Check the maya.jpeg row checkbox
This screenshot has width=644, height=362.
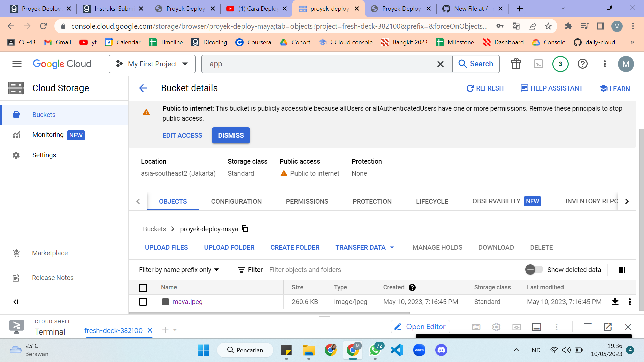pos(143,301)
